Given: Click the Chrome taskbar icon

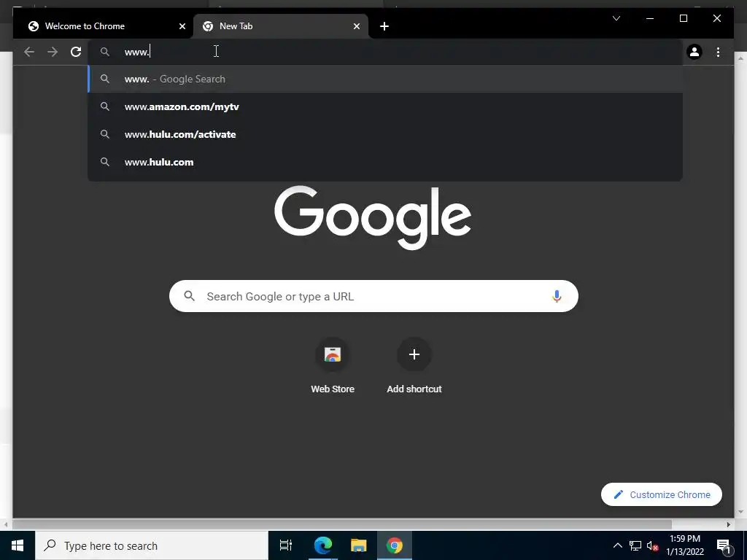Looking at the screenshot, I should [394, 545].
